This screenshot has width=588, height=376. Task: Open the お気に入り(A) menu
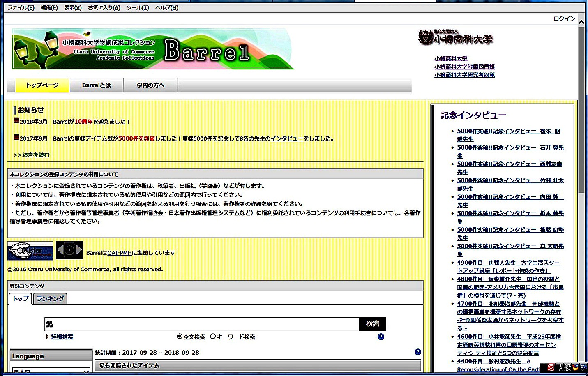click(104, 7)
